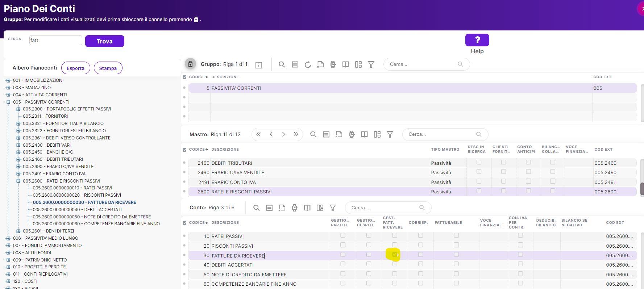Screen dimensions: 644x289
Task: Expand the 005.2601 - BENI DI TERZI node
Action: (x=18, y=231)
